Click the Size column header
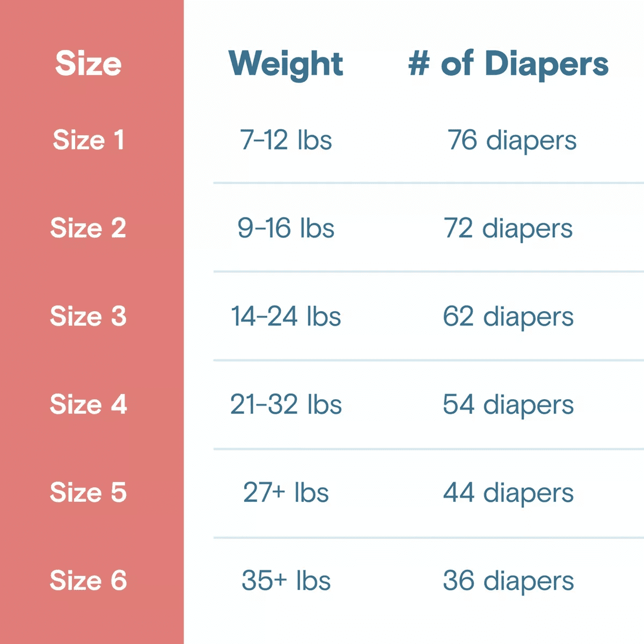644x644 pixels. [x=89, y=63]
